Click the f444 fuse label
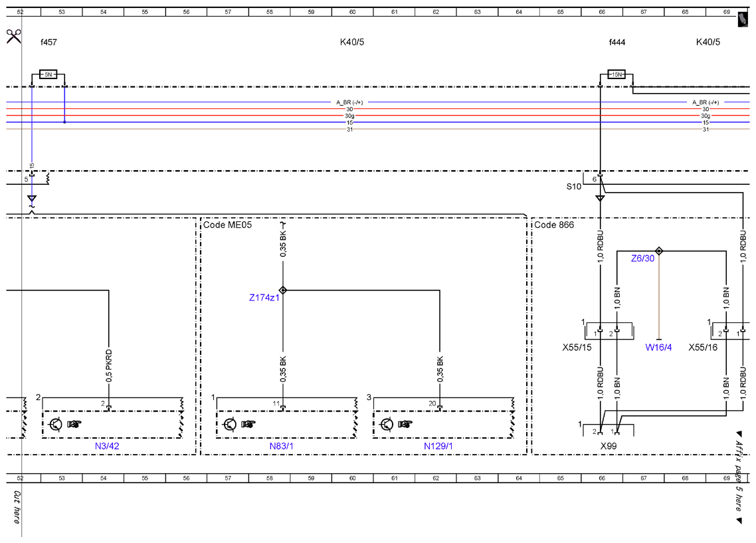756x543 pixels. point(617,43)
